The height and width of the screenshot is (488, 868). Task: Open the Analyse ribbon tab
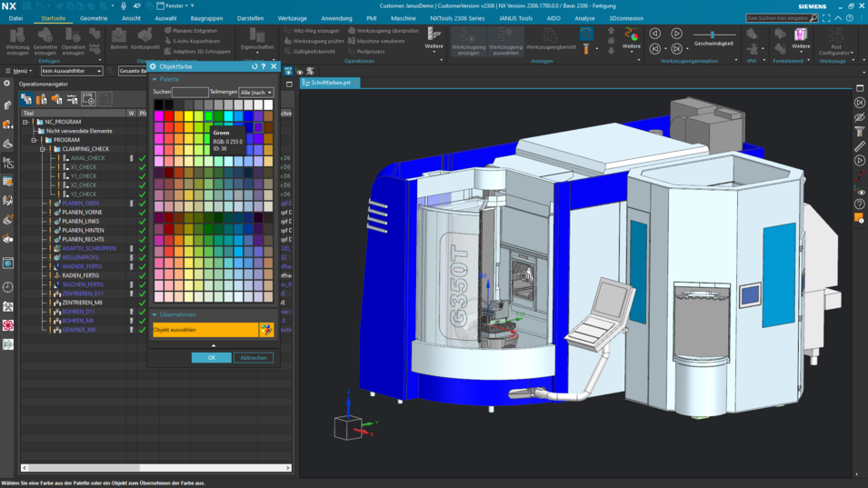pyautogui.click(x=584, y=18)
